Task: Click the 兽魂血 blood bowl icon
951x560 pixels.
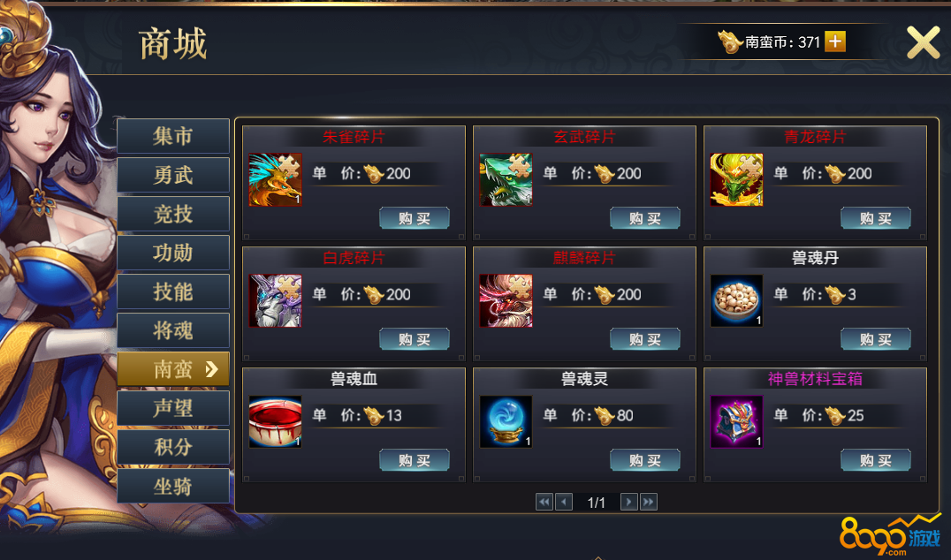Action: point(276,422)
